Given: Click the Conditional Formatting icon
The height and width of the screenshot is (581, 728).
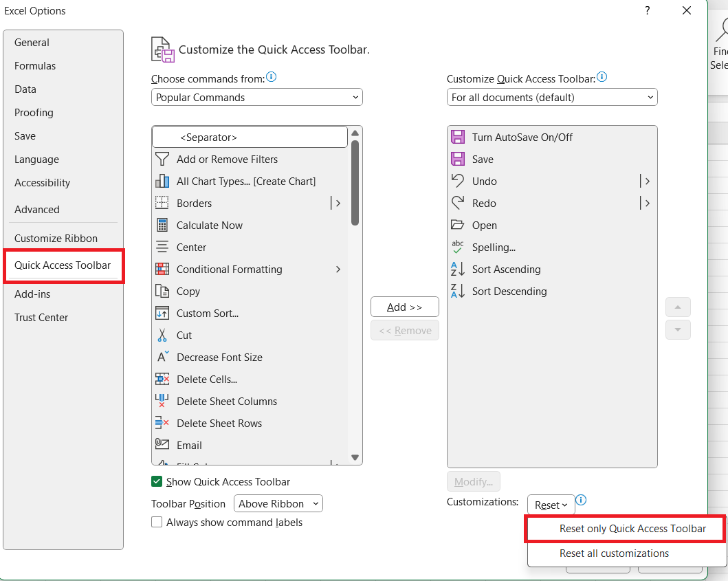Looking at the screenshot, I should tap(162, 269).
